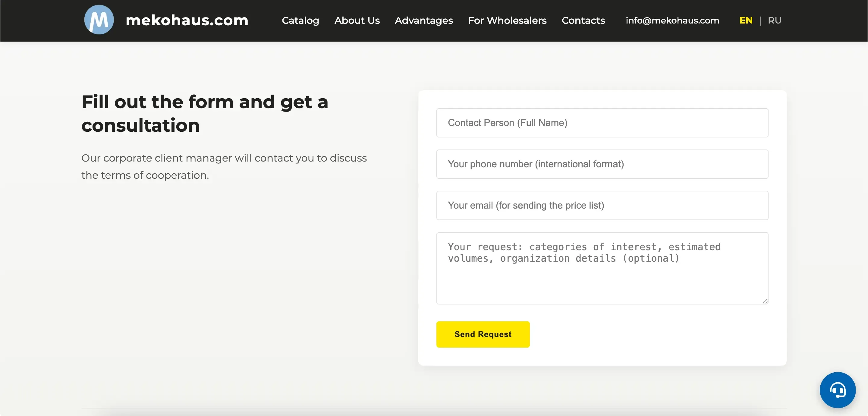Screen dimensions: 868x416
Task: Click the email input field
Action: click(x=602, y=205)
